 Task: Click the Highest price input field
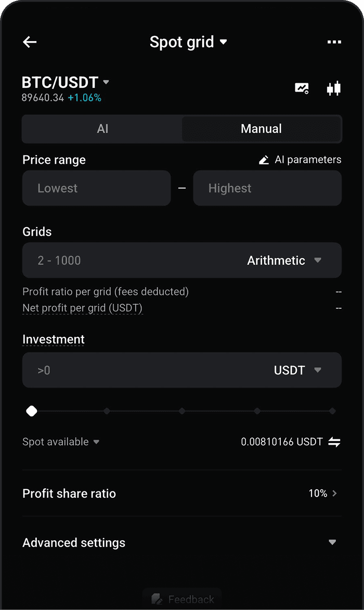[267, 188]
